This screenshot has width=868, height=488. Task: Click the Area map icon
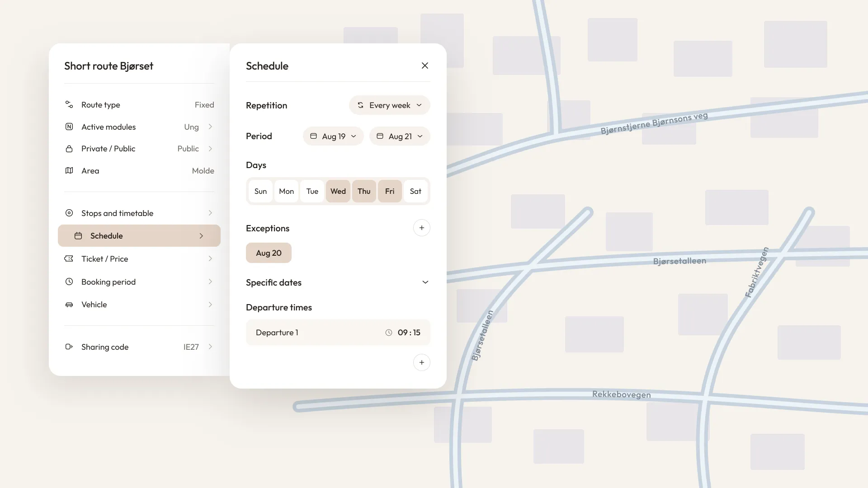pos(69,171)
